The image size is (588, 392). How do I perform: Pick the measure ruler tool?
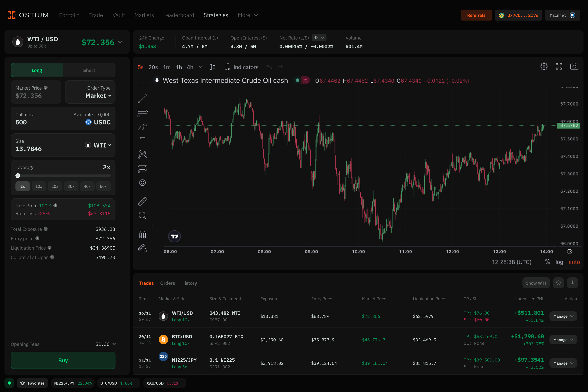(142, 201)
